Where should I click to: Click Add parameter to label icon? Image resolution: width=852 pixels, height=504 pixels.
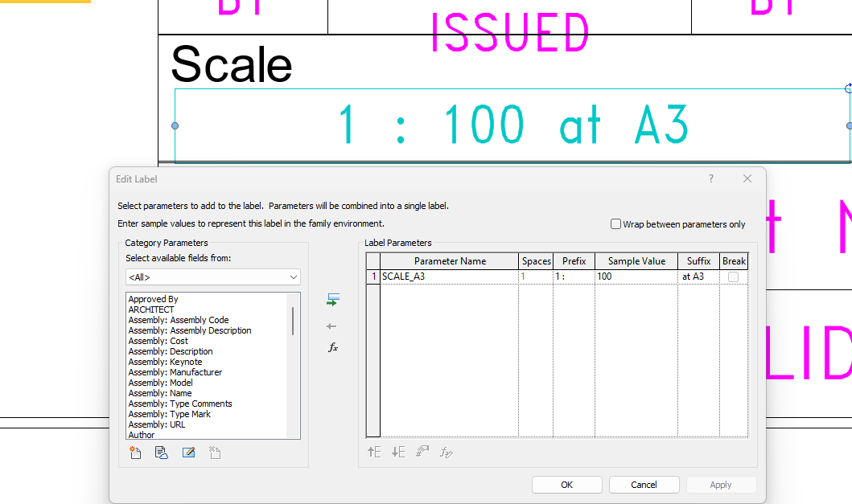click(x=333, y=300)
